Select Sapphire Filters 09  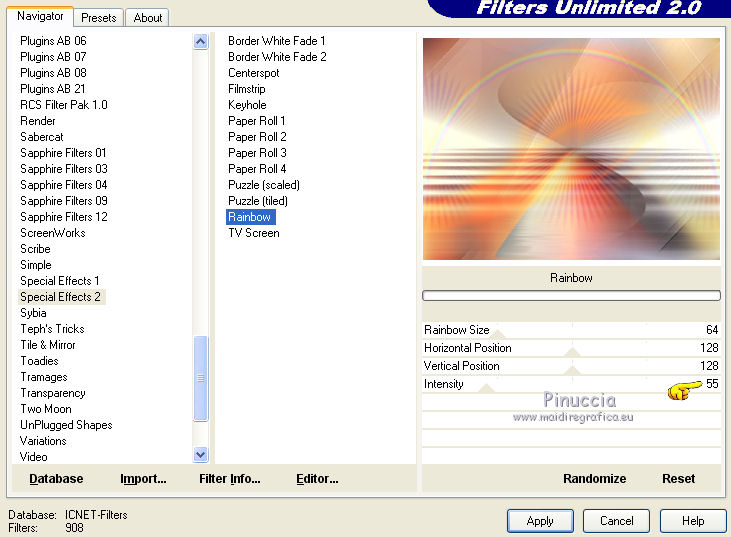(64, 201)
